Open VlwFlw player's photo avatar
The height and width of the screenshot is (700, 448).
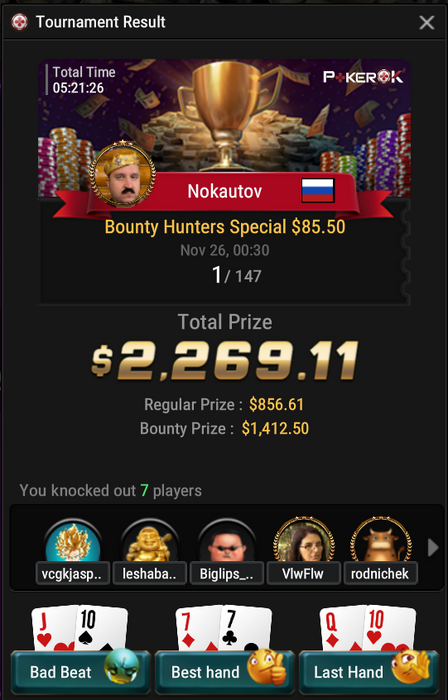point(304,541)
